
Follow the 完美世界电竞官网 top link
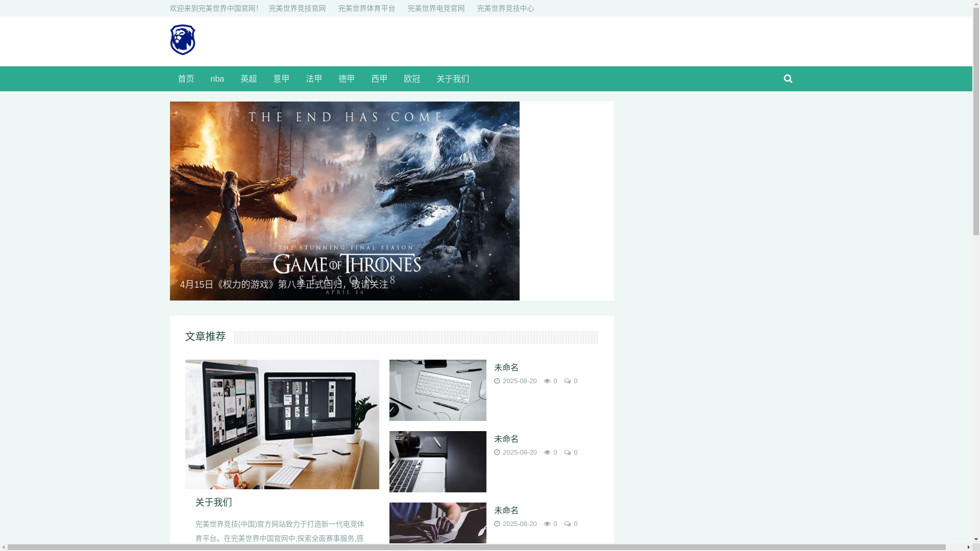(436, 8)
